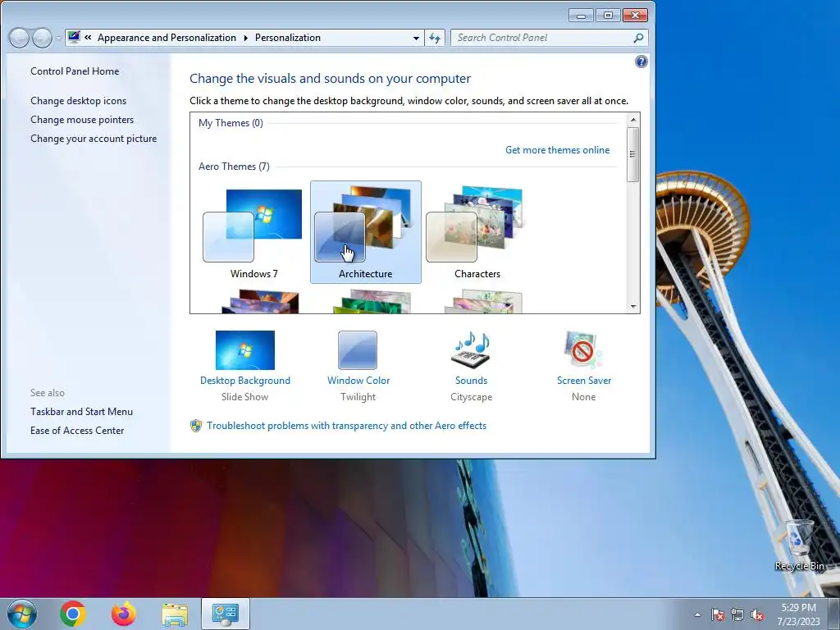The height and width of the screenshot is (630, 840).
Task: Click the Back navigation arrow
Action: pos(19,38)
